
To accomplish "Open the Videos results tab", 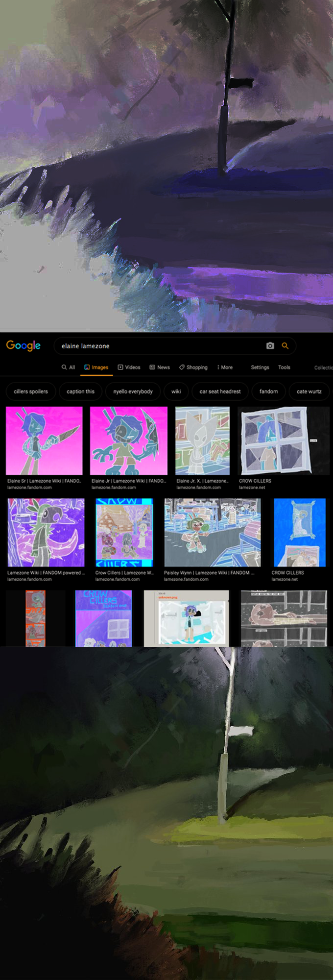I will (x=129, y=367).
